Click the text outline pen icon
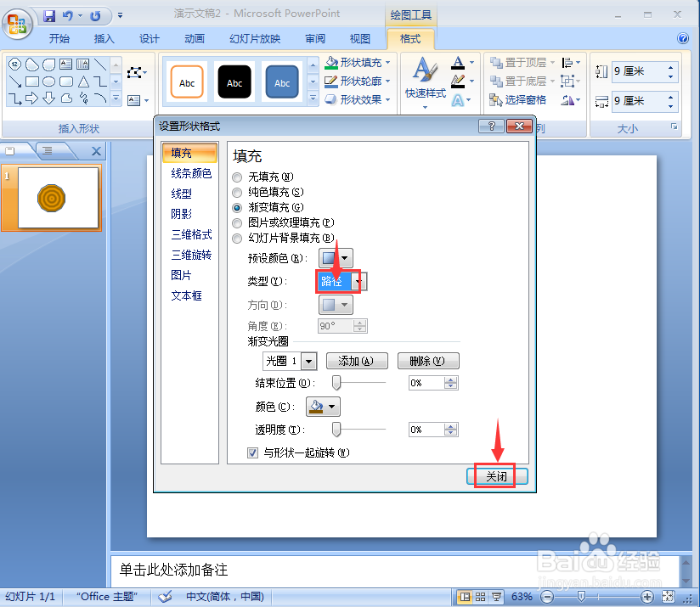The image size is (700, 607). [x=458, y=81]
